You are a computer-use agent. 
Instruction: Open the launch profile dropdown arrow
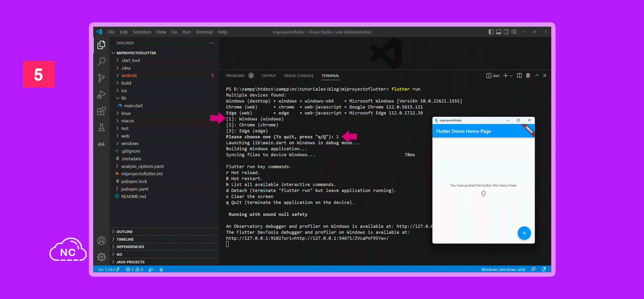(x=511, y=76)
